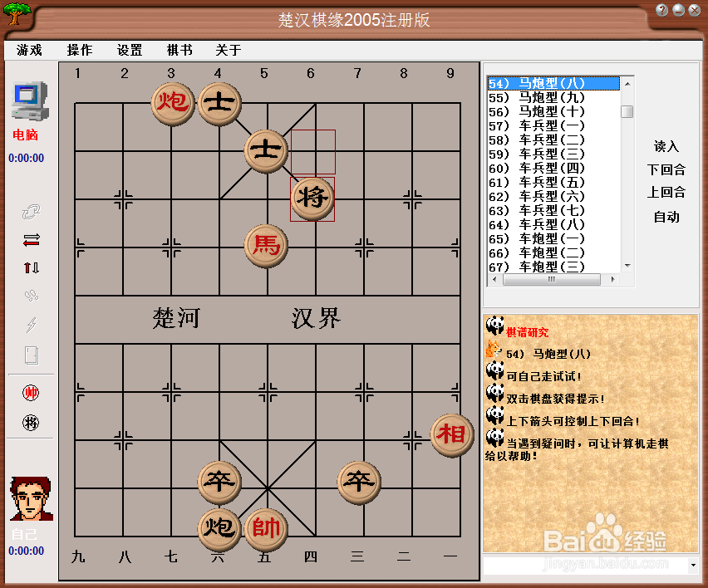Select the black 士 piece in the palace center
The height and width of the screenshot is (588, 708).
pyautogui.click(x=266, y=152)
